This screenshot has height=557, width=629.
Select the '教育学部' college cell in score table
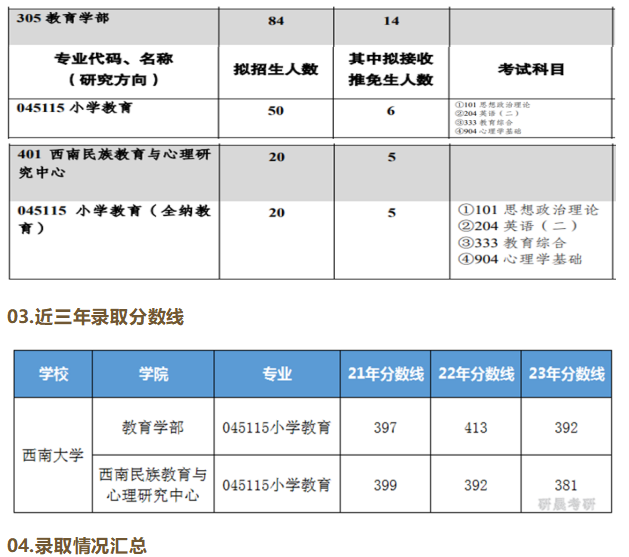153,427
